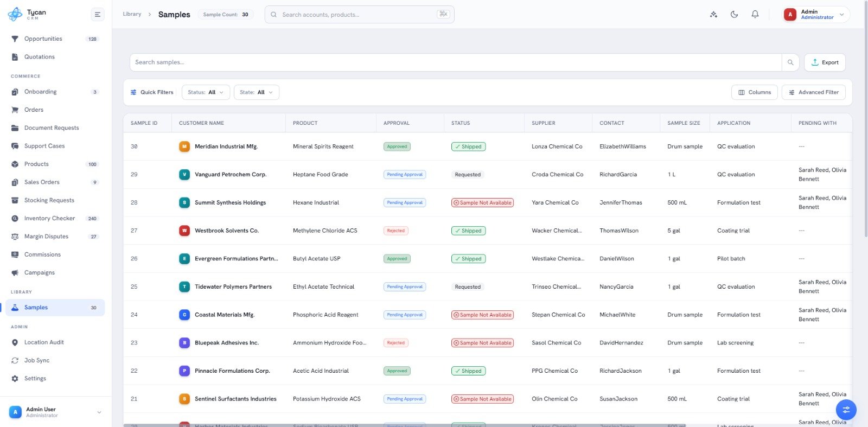Screen dimensions: 868x427
Task: Click the Coastal Materials Mfg. avatar icon
Action: point(184,315)
